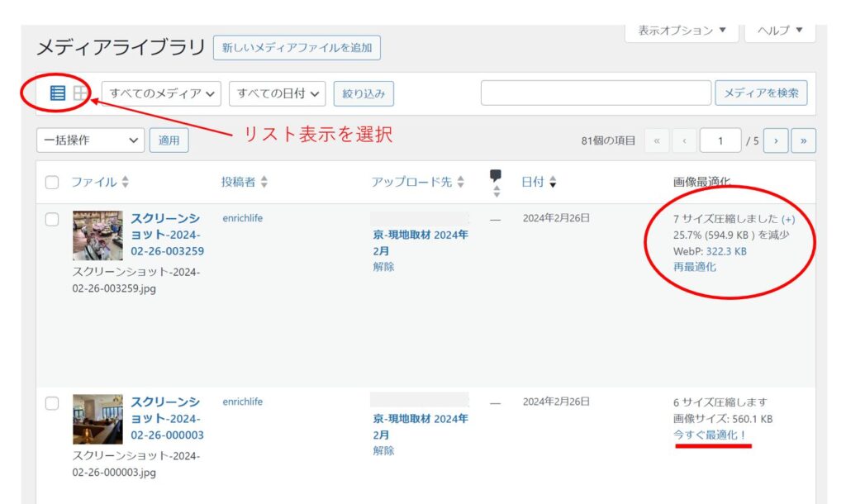Expand 表示オプション panel
This screenshot has height=504, width=846.
click(x=682, y=31)
